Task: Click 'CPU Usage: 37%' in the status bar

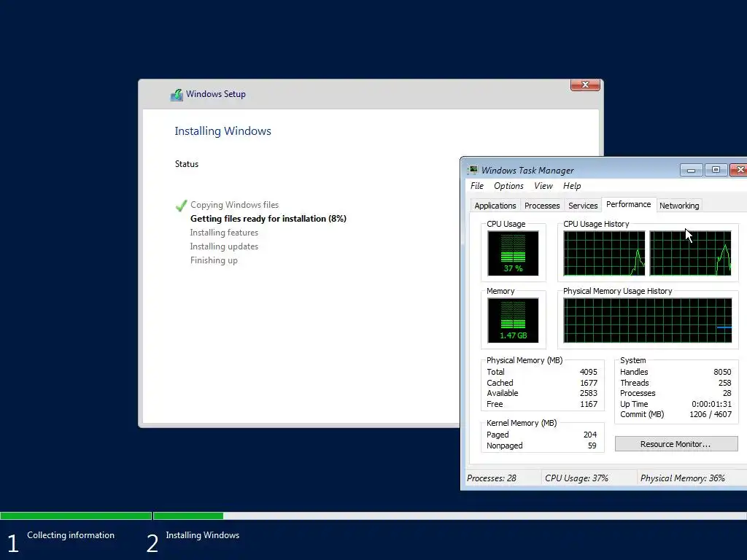Action: (x=576, y=478)
